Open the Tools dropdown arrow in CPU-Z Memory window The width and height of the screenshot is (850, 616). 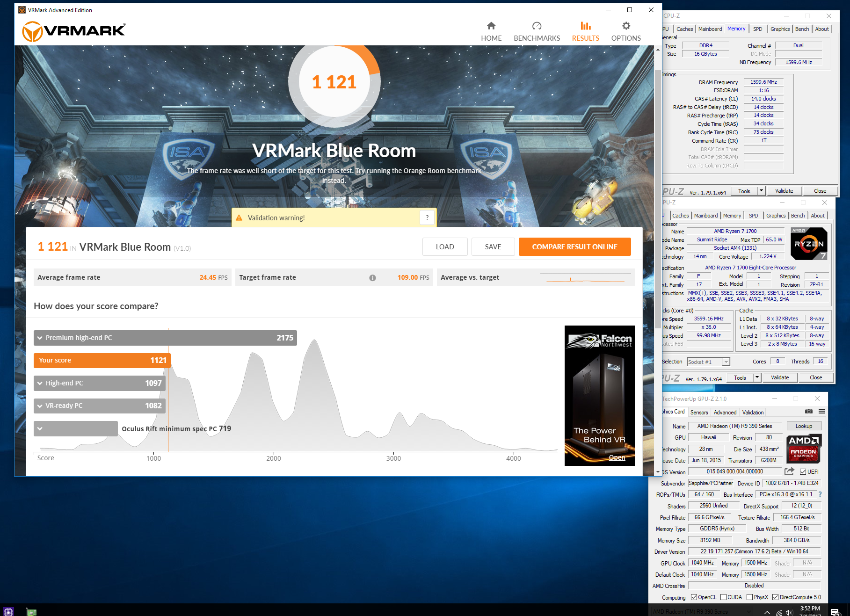click(x=761, y=191)
